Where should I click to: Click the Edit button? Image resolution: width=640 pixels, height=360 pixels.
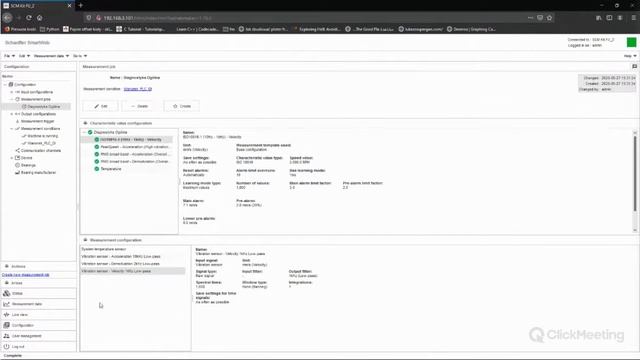click(x=100, y=106)
